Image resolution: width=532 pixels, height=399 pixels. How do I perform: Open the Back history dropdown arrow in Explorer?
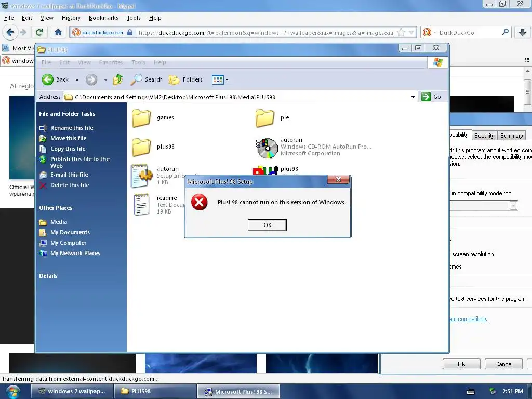coord(77,79)
